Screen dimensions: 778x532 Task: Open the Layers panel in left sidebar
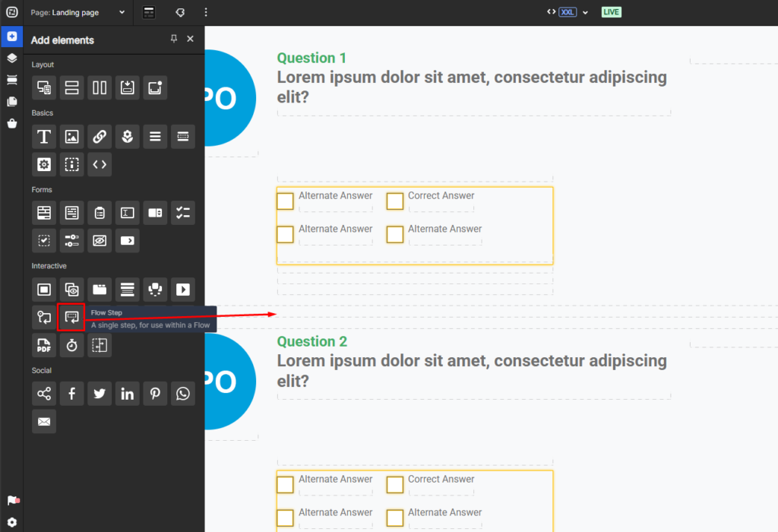pos(12,58)
